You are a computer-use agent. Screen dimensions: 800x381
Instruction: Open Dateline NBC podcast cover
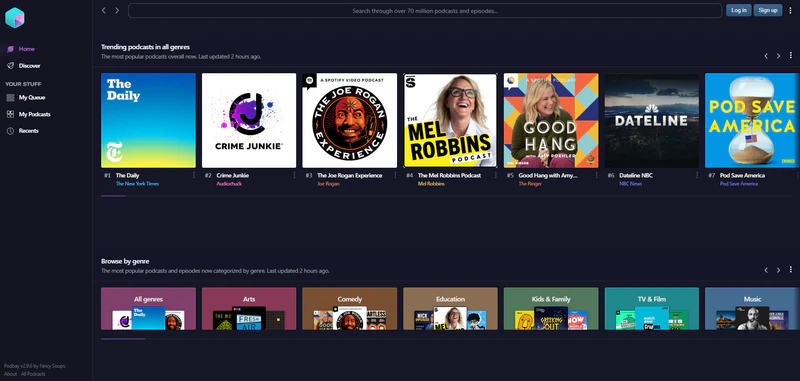652,120
